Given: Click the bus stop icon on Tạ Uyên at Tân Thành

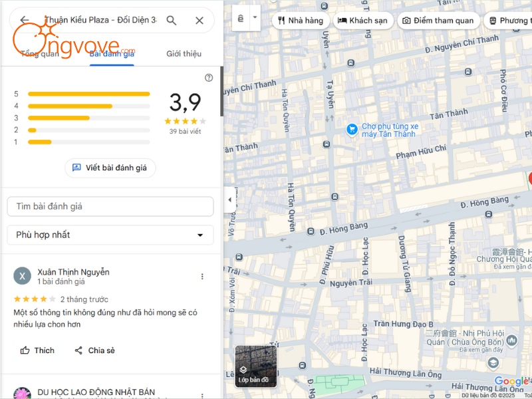Looking at the screenshot, I should [x=327, y=144].
